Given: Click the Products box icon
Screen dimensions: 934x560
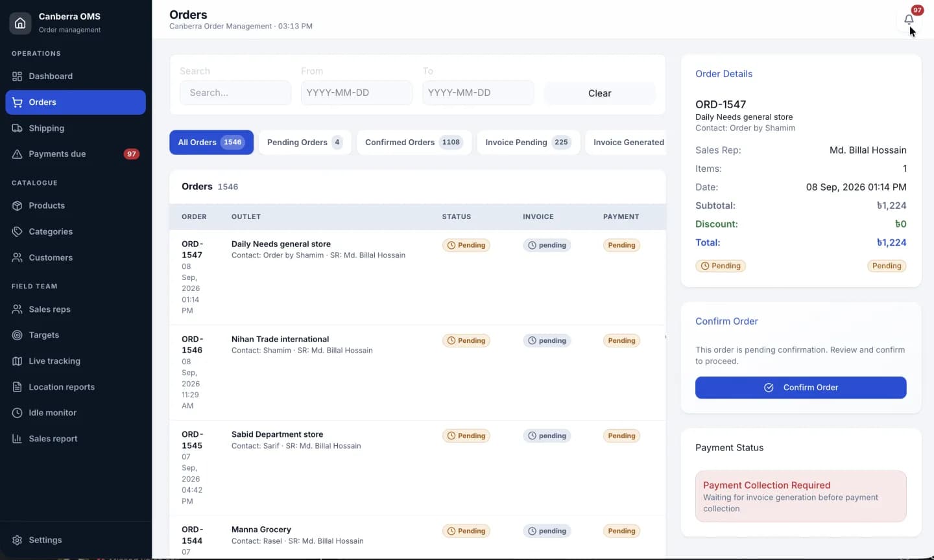Looking at the screenshot, I should click(18, 206).
